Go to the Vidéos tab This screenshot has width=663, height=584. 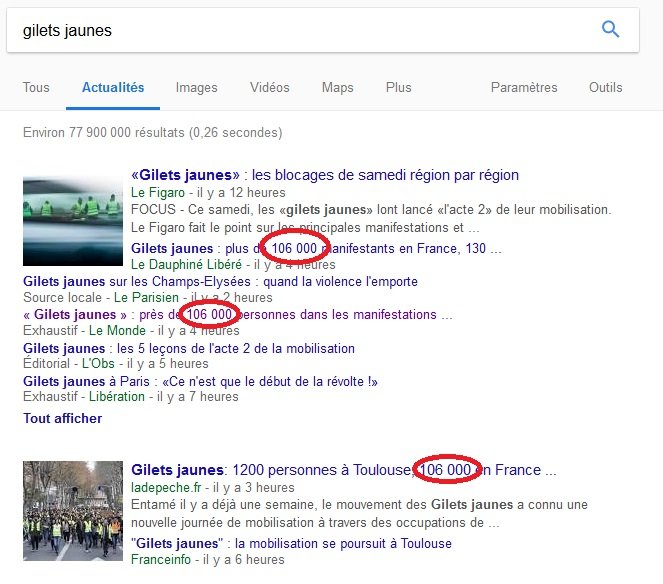[x=270, y=88]
